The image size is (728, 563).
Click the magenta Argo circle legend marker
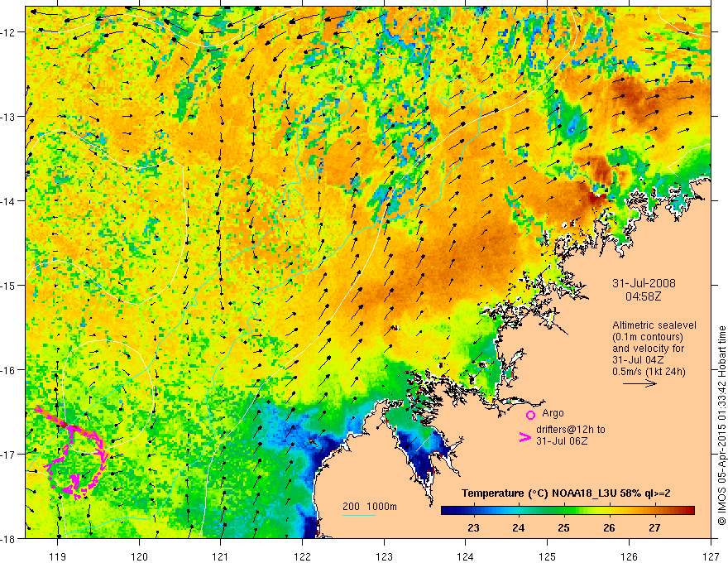[x=530, y=415]
